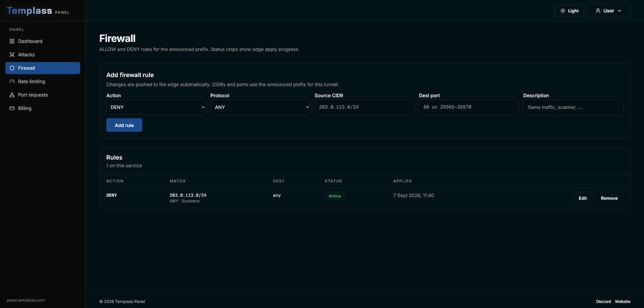Click the sun icon for Light theme
This screenshot has height=308, width=644.
pos(563,11)
